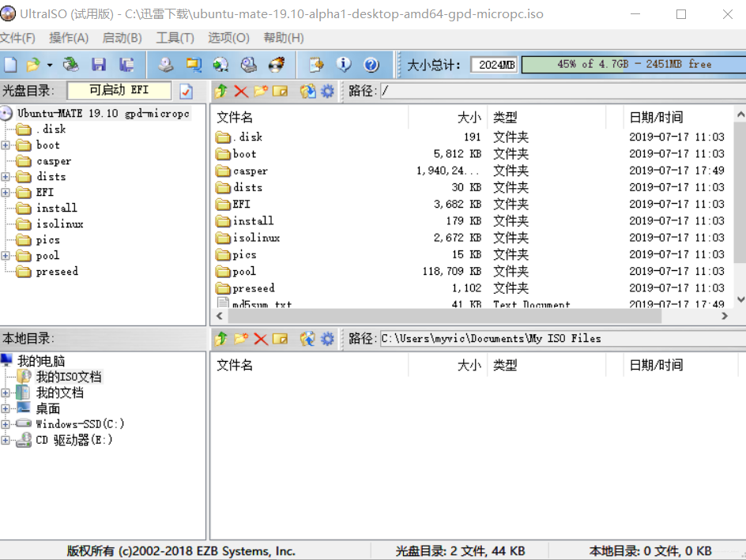
Task: Expand the boot folder in the ISO tree
Action: coord(6,145)
